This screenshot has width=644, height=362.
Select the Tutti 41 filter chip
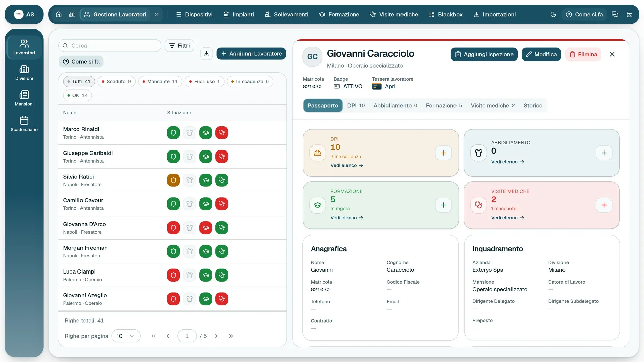point(79,81)
